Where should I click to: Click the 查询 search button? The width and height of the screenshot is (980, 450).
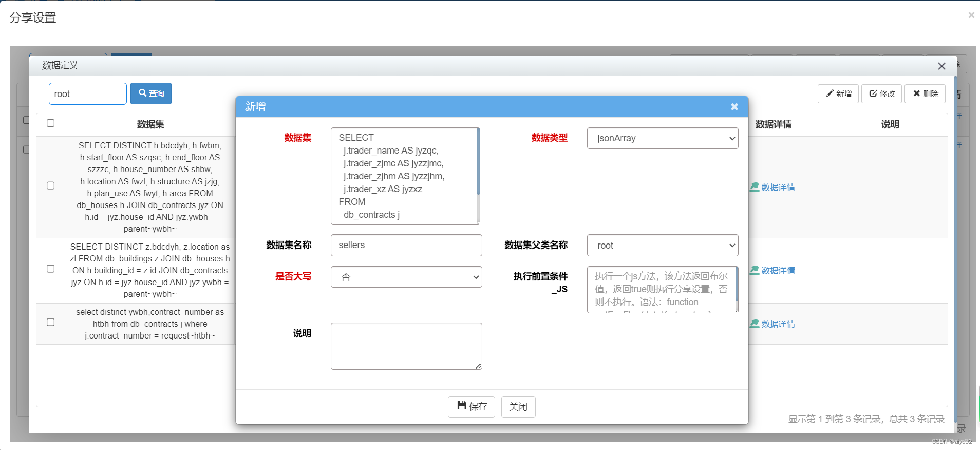point(151,93)
